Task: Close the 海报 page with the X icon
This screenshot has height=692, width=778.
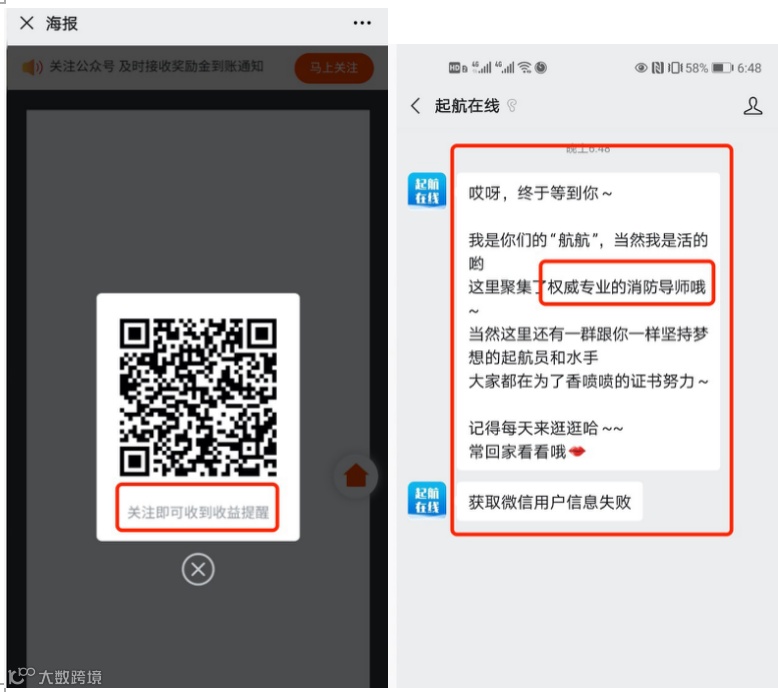Action: coord(27,23)
